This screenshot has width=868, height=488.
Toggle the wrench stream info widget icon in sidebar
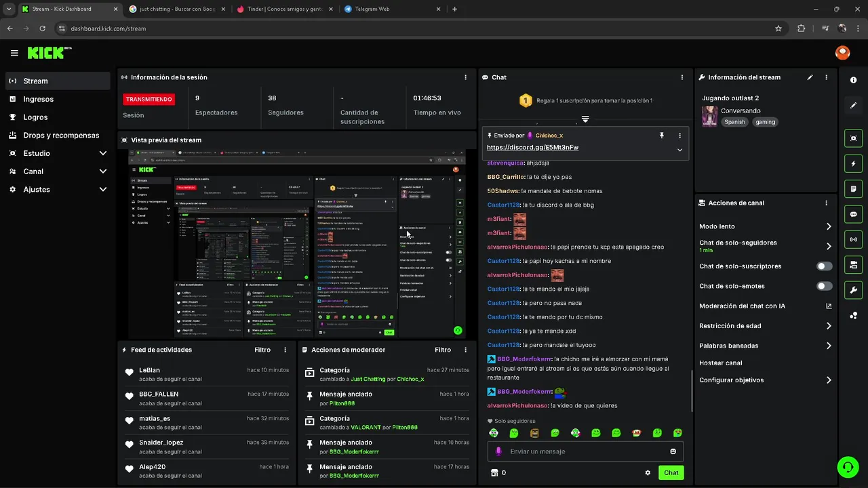(x=853, y=290)
